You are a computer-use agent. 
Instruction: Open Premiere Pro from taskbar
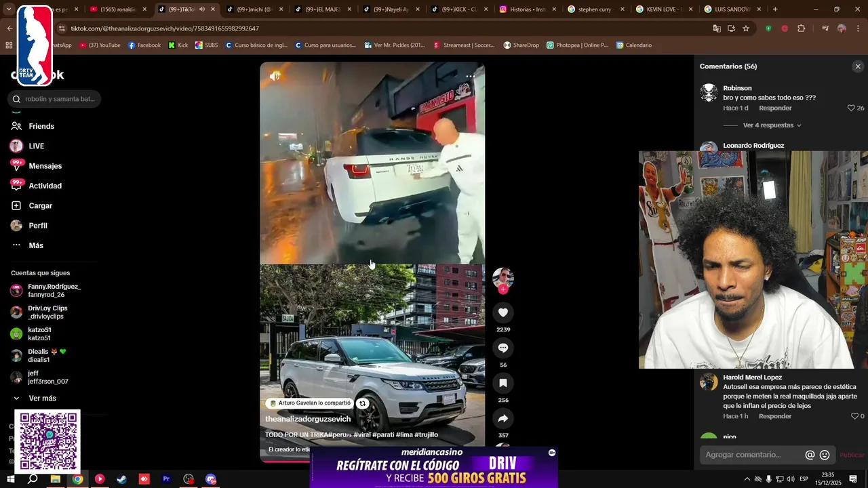166,479
